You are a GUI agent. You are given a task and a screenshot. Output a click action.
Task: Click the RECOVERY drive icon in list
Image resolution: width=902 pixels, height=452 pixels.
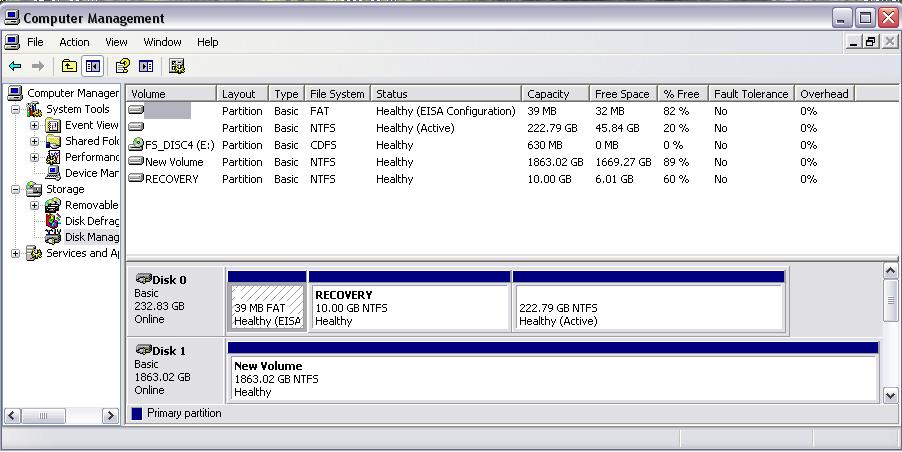136,178
